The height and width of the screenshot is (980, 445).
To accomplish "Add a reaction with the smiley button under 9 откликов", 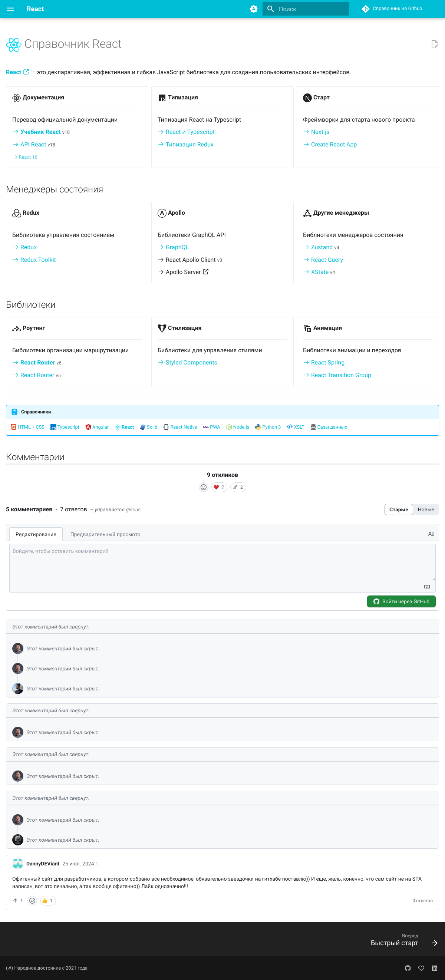I will [204, 487].
